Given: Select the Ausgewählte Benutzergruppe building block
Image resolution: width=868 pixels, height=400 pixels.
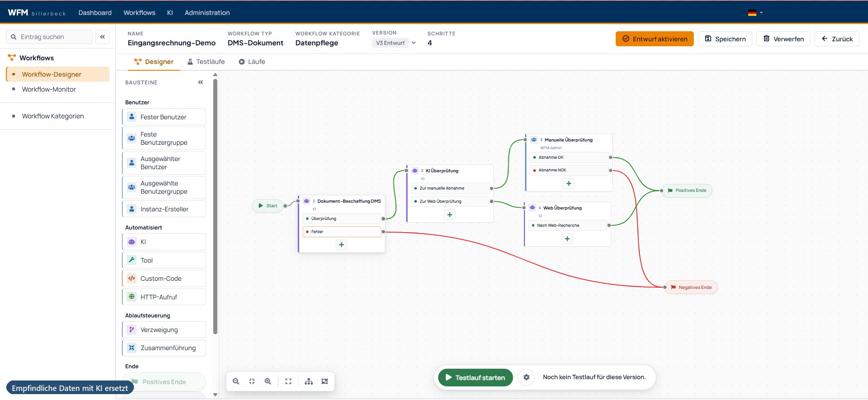Looking at the screenshot, I should [x=164, y=187].
